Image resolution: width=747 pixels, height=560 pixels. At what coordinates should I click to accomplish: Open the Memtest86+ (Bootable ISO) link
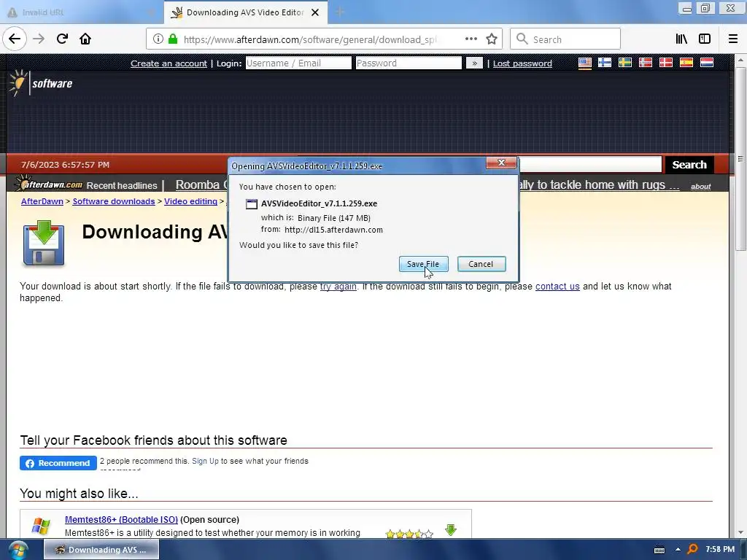pyautogui.click(x=121, y=519)
